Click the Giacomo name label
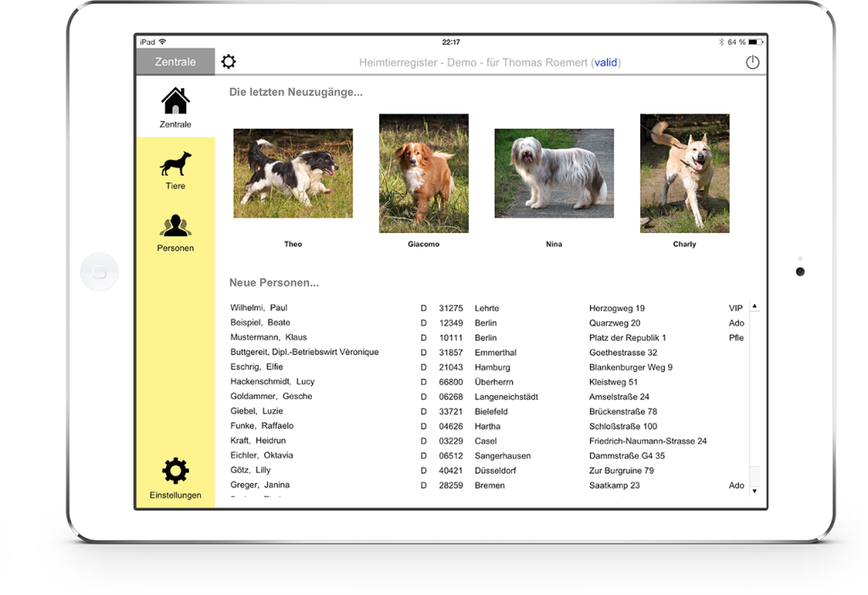This screenshot has width=868, height=595. click(x=424, y=244)
